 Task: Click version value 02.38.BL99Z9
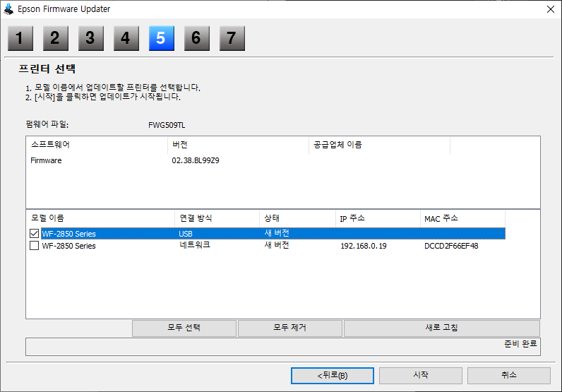point(196,160)
